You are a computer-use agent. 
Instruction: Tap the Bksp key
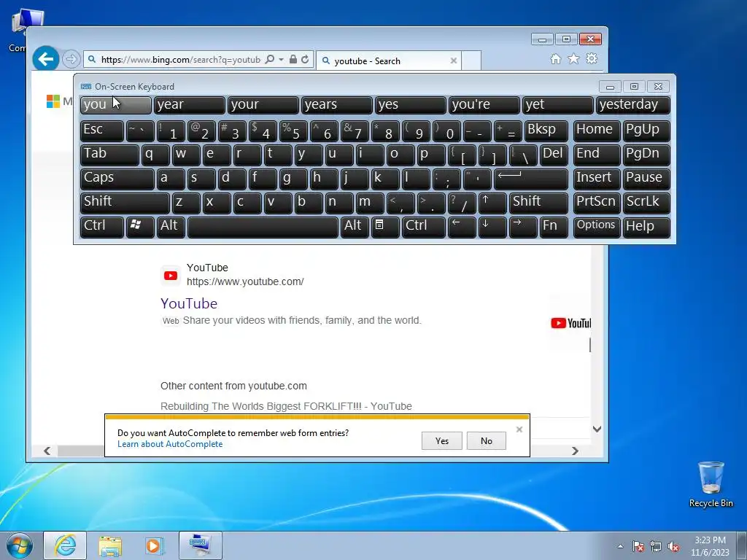546,131
